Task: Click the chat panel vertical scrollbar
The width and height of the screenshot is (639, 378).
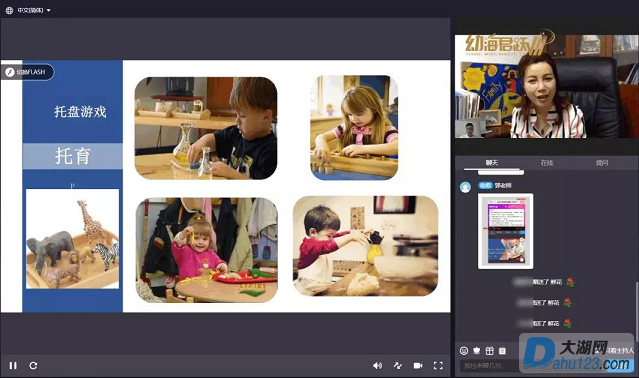Action: [637, 310]
